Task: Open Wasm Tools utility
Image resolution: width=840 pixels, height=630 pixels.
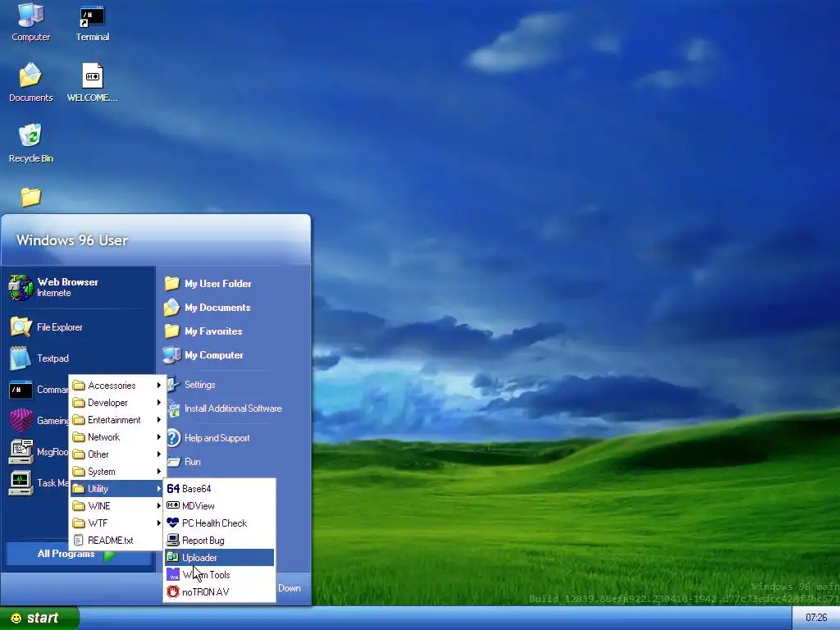Action: (219, 575)
